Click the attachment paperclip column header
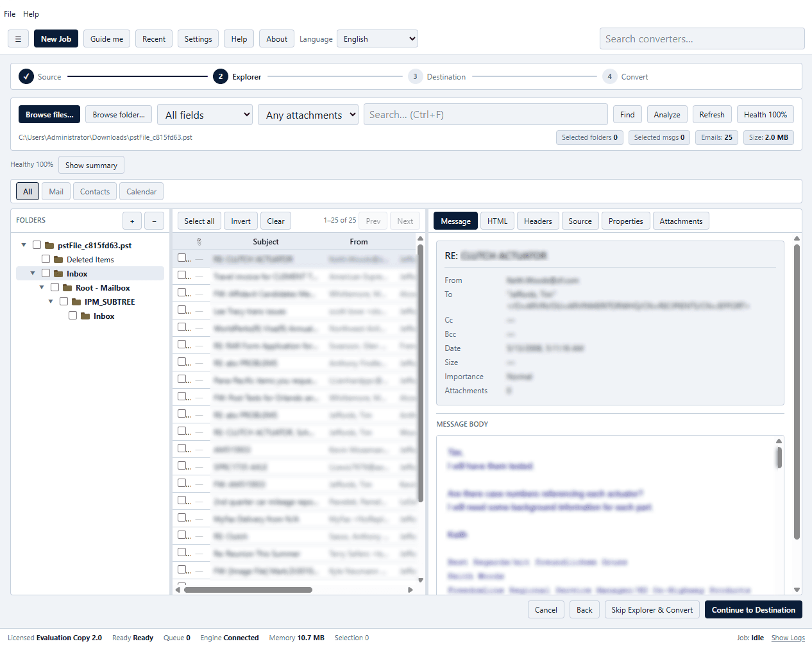 199,242
